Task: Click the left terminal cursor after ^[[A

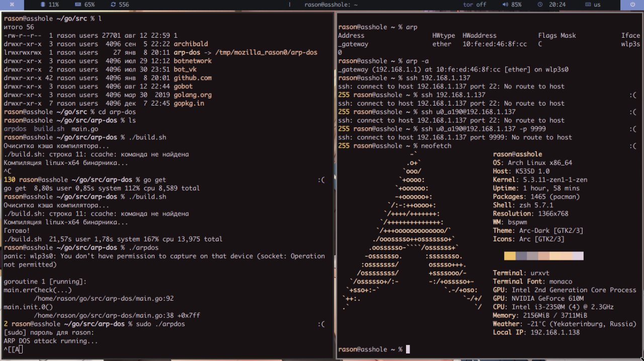Action: [21, 349]
